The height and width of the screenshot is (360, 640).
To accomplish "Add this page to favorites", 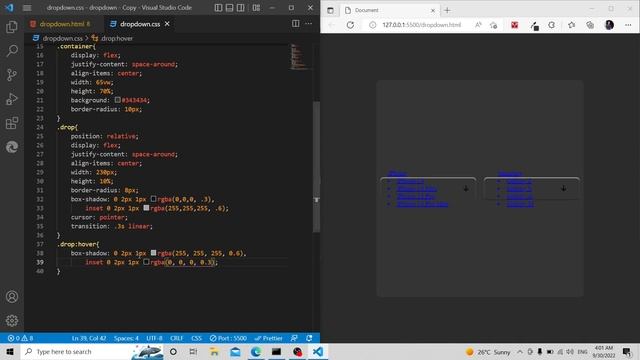I will tap(493, 25).
